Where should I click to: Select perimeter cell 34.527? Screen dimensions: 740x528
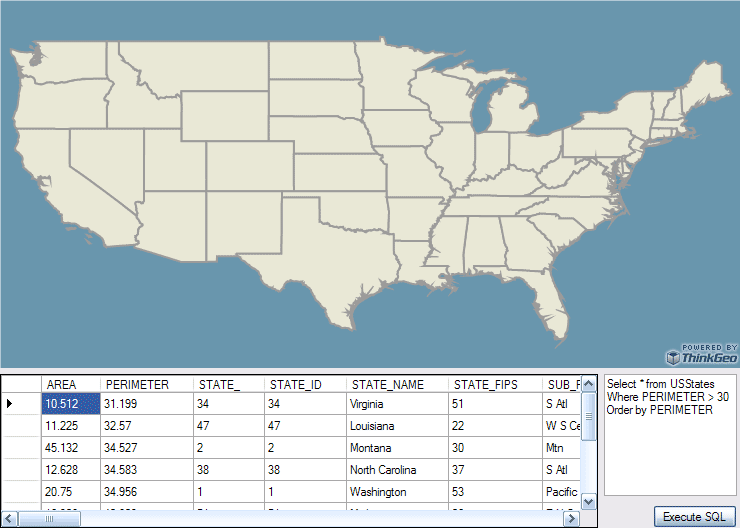point(147,448)
